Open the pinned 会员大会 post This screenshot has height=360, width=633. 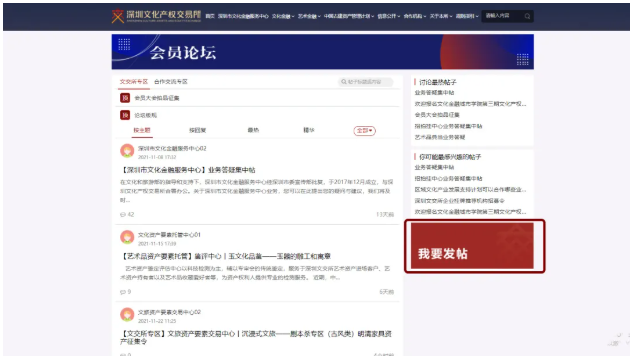(x=157, y=98)
